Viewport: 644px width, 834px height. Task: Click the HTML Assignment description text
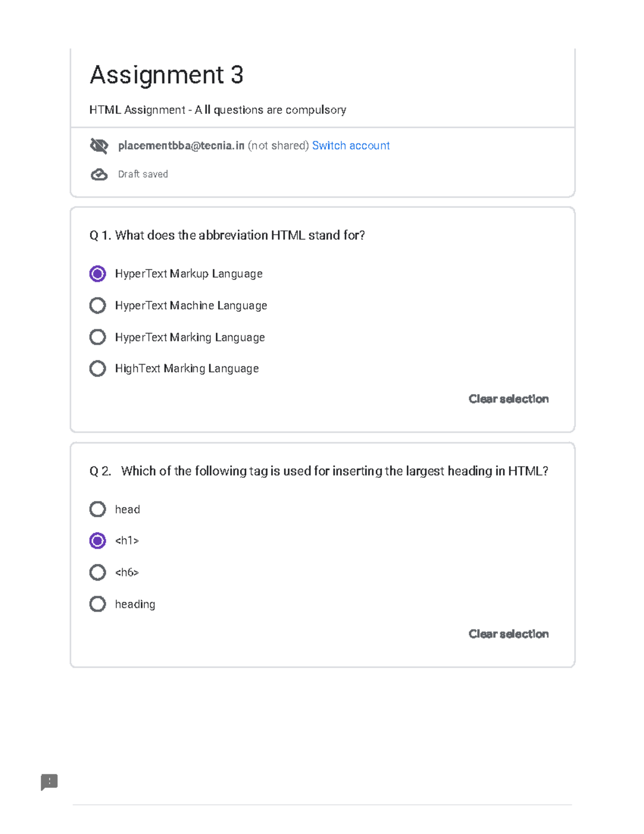click(217, 110)
